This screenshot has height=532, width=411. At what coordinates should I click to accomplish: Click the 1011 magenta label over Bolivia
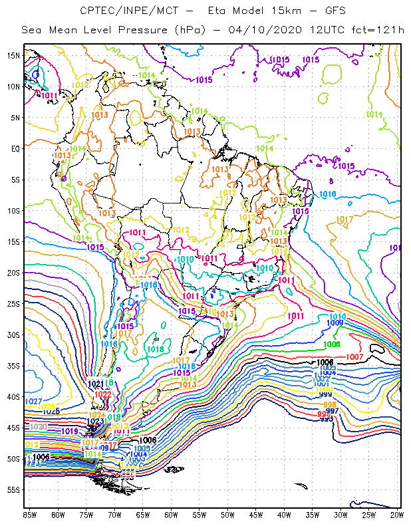coord(138,233)
